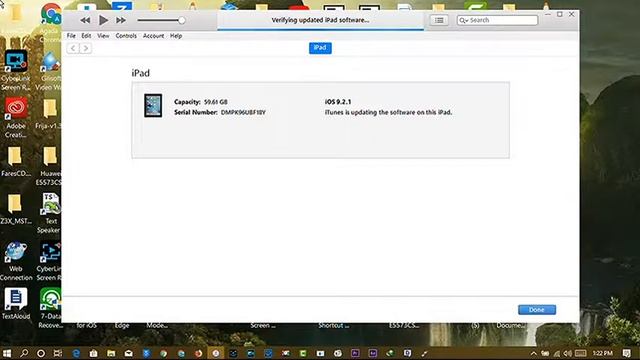This screenshot has width=640, height=360.
Task: Adjust the iTunes volume slider knob
Action: coord(182,20)
